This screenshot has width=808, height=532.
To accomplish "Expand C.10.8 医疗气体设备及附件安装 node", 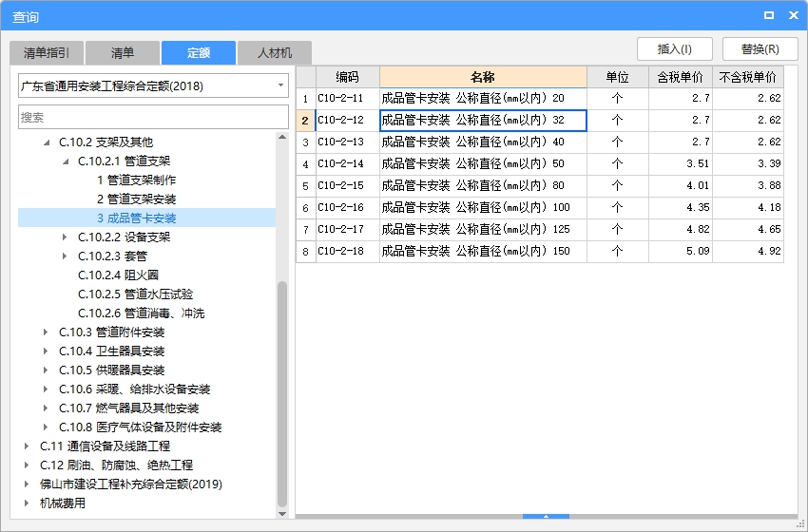I will pyautogui.click(x=46, y=427).
